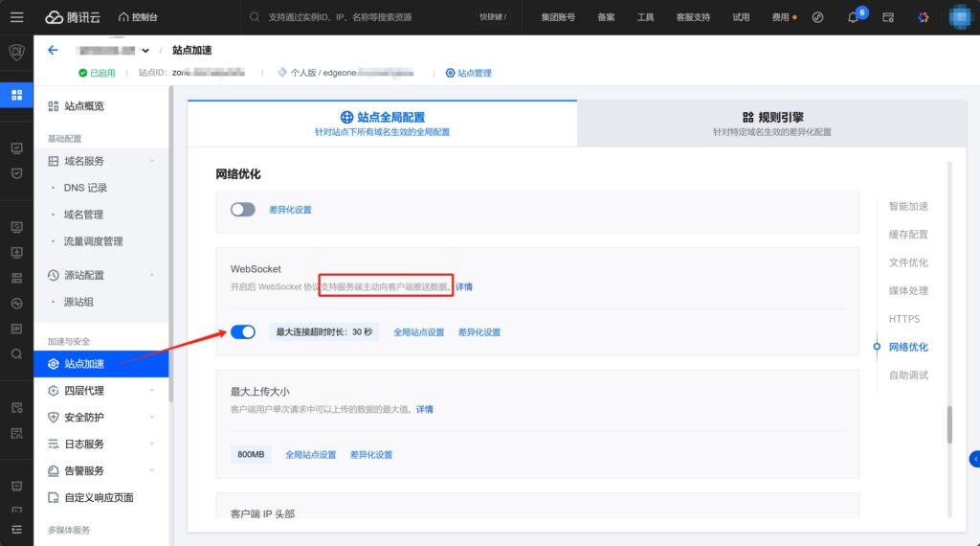Select 缓存配置 in the right anchor navigation

[x=907, y=235]
